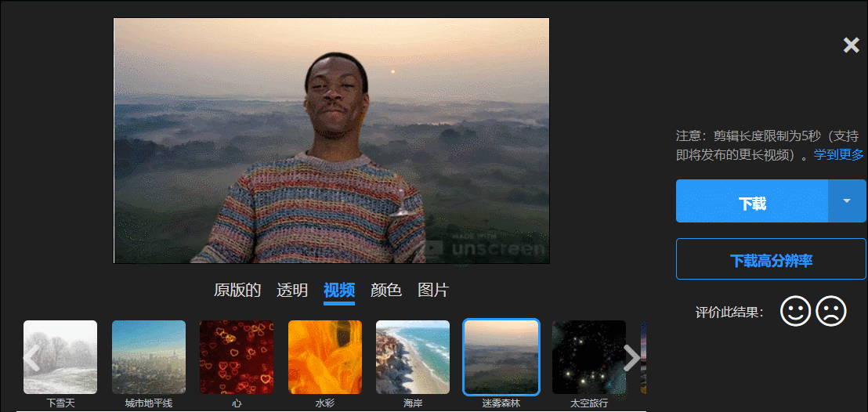868x412 pixels.
Task: Show more backgrounds with right chevron
Action: tap(631, 358)
